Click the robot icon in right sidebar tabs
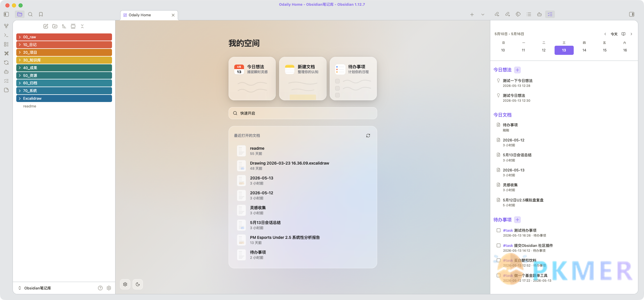Image resolution: width=644 pixels, height=300 pixels. [539, 14]
